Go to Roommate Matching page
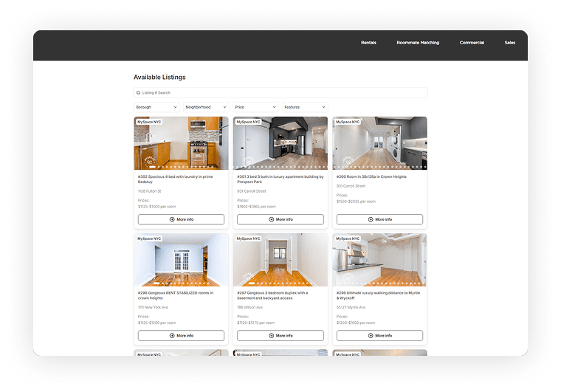This screenshot has width=561, height=392. (418, 43)
